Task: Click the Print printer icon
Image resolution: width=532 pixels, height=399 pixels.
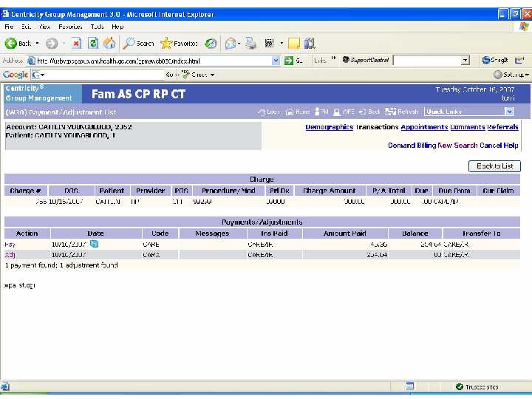Action: (251, 44)
